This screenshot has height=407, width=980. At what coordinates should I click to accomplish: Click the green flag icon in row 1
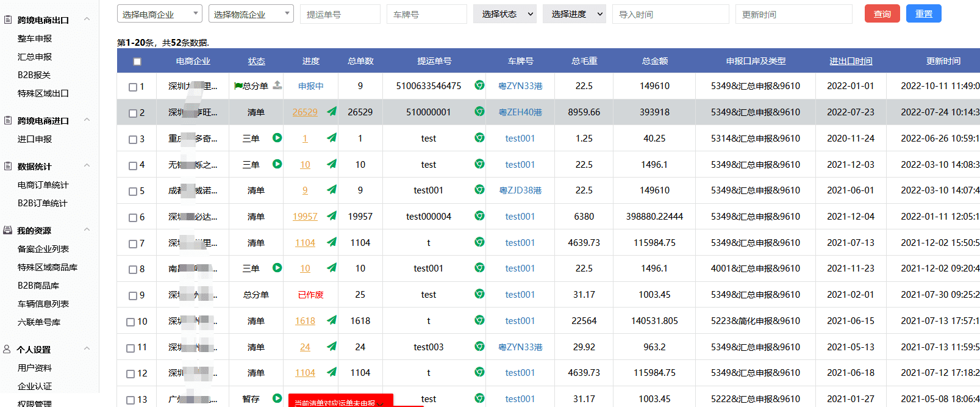tap(238, 86)
